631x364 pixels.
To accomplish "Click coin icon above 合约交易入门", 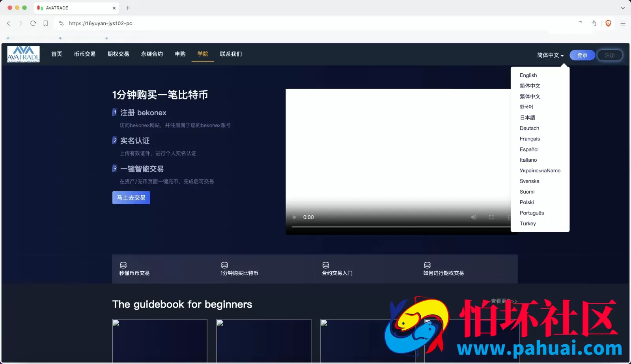I will (326, 265).
